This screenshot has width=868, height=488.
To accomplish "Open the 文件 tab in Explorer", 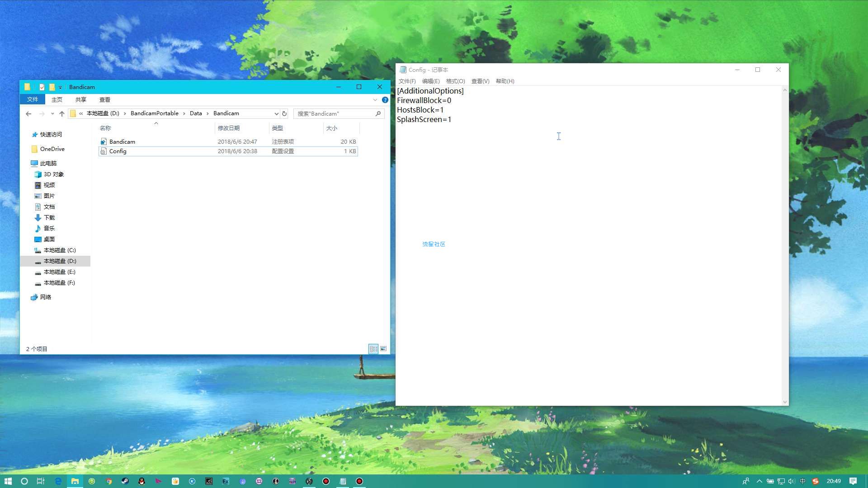I will (x=33, y=99).
